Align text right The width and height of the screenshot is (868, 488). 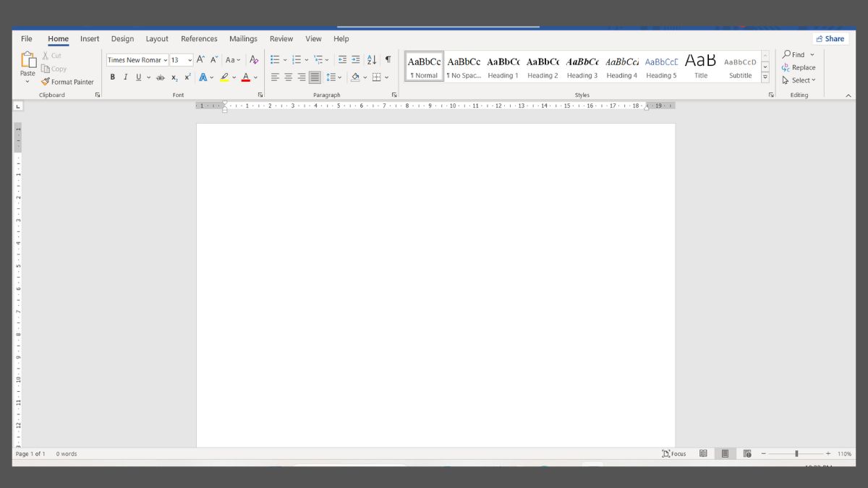(x=302, y=77)
